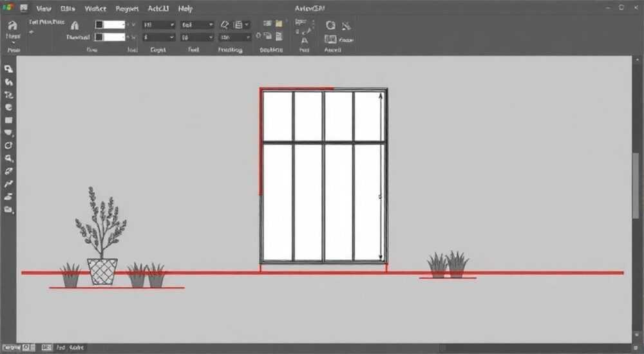Click the home icon in the ribbon
Viewport: 644px width, 354px height.
[13, 26]
